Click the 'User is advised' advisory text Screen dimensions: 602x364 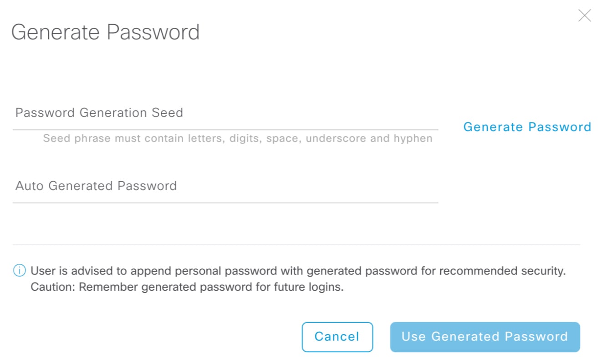[x=298, y=271]
